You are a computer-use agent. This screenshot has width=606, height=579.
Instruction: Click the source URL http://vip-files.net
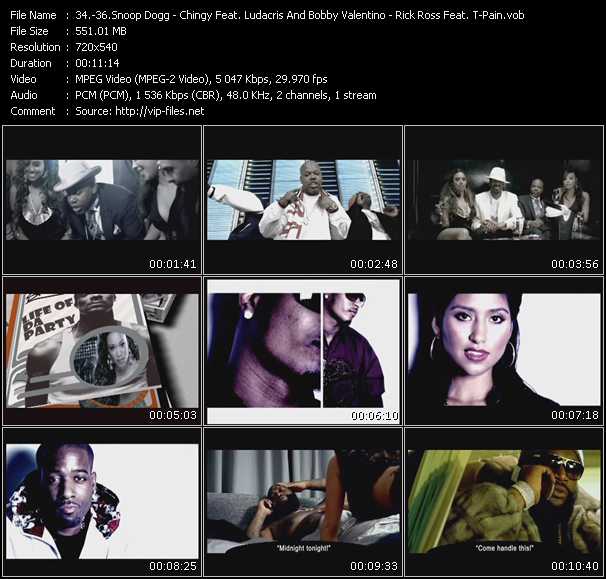coord(160,111)
